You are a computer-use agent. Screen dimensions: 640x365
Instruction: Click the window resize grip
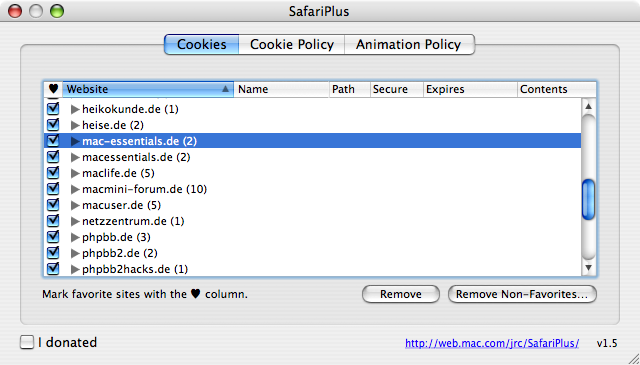tap(633, 358)
